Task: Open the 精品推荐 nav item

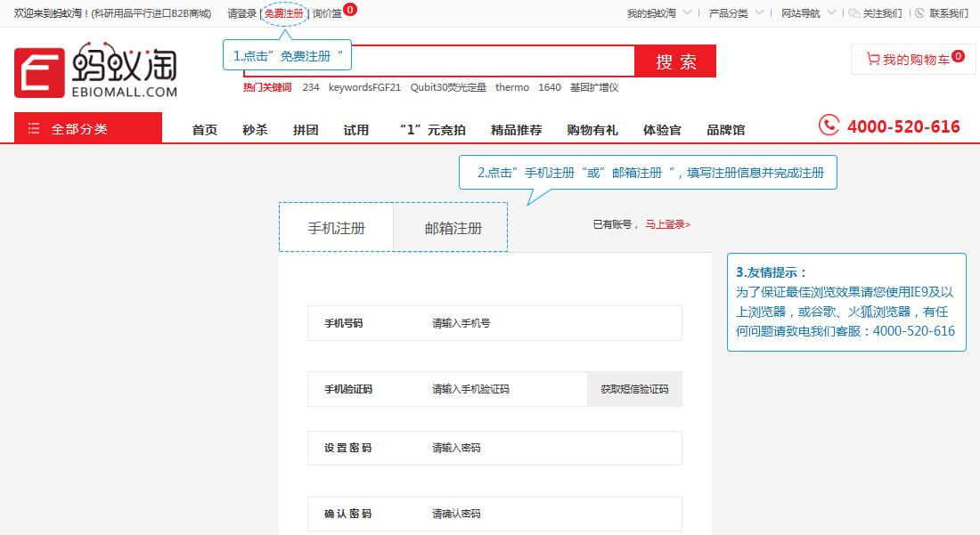Action: (516, 130)
